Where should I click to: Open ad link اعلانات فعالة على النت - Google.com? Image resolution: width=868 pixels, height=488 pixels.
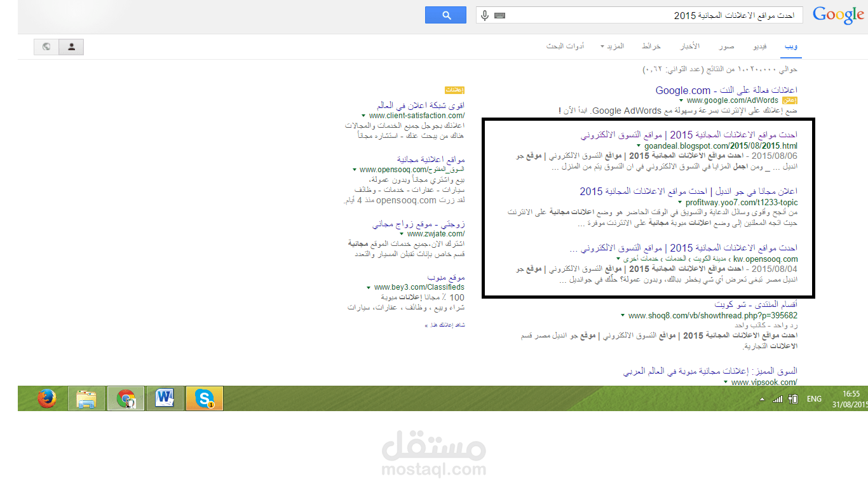[726, 90]
